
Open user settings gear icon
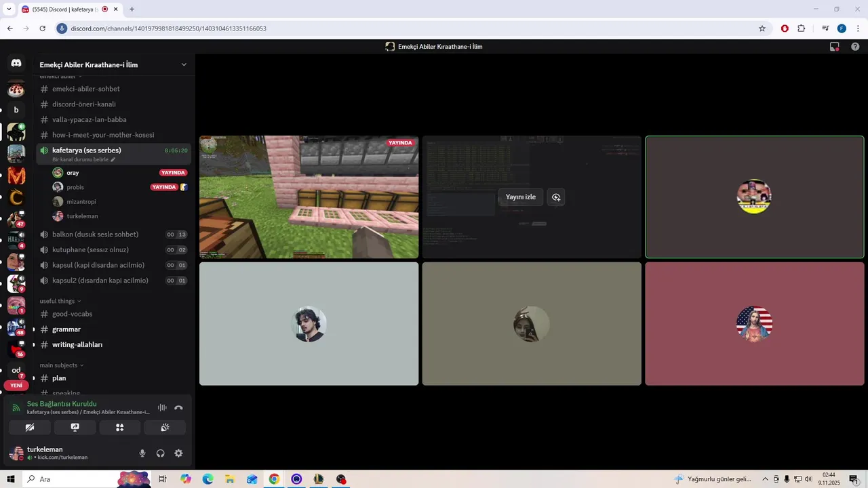(x=178, y=453)
